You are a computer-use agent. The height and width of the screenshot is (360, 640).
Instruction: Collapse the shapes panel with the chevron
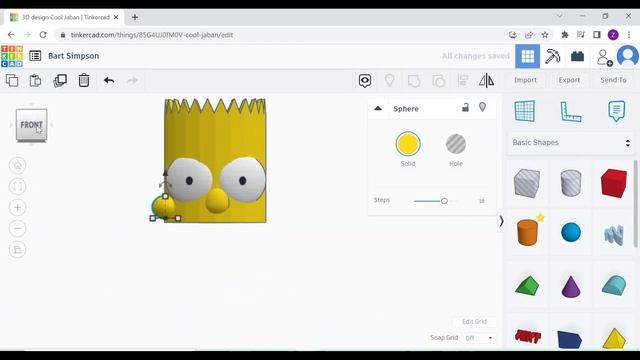(501, 221)
